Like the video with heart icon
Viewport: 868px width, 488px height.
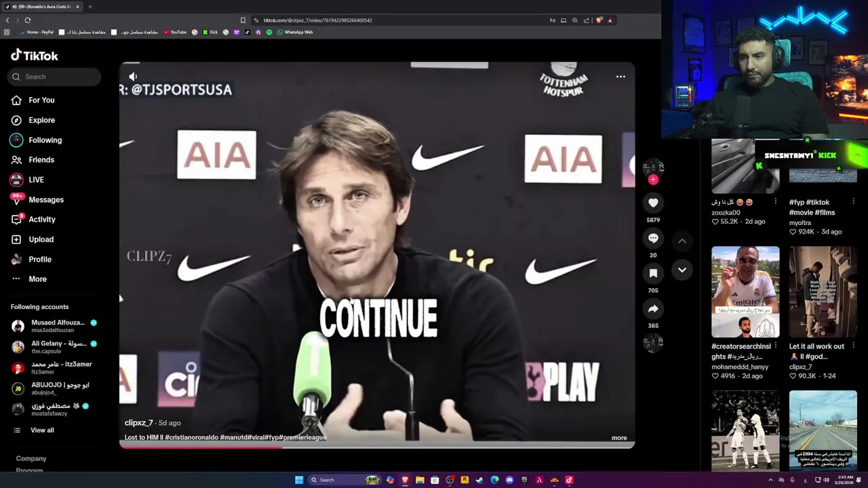point(653,203)
